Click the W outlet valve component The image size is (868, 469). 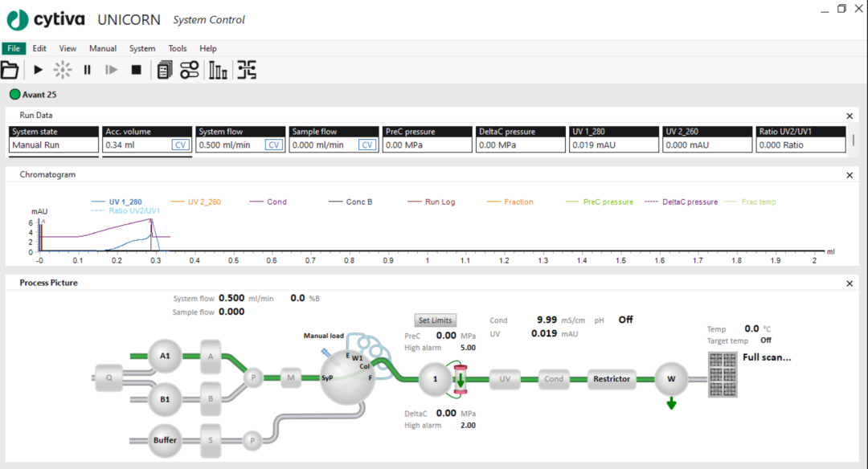point(671,379)
